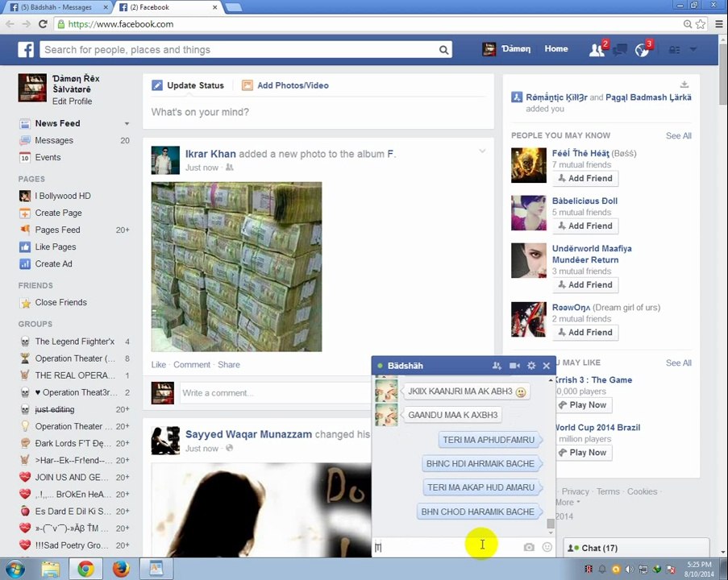Bookmark page with star icon

click(701, 24)
